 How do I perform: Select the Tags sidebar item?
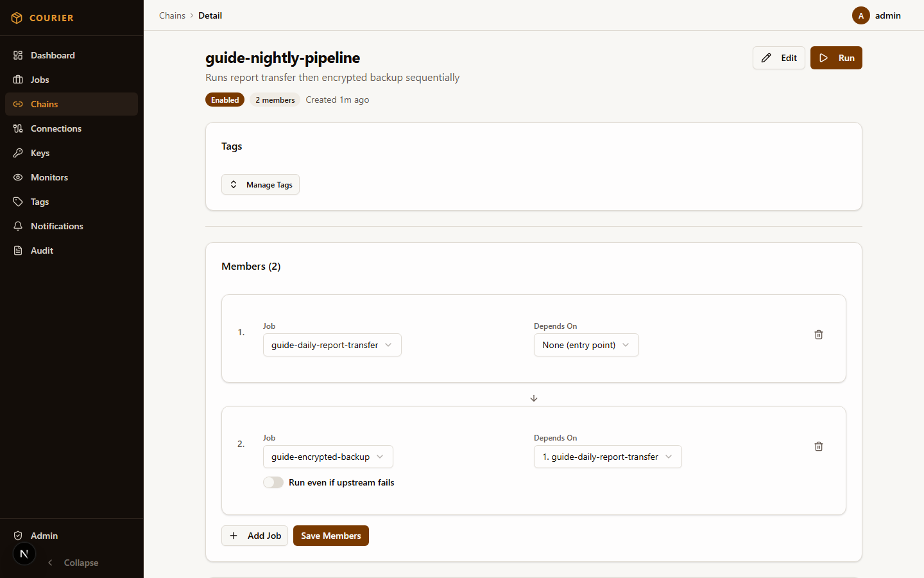39,202
